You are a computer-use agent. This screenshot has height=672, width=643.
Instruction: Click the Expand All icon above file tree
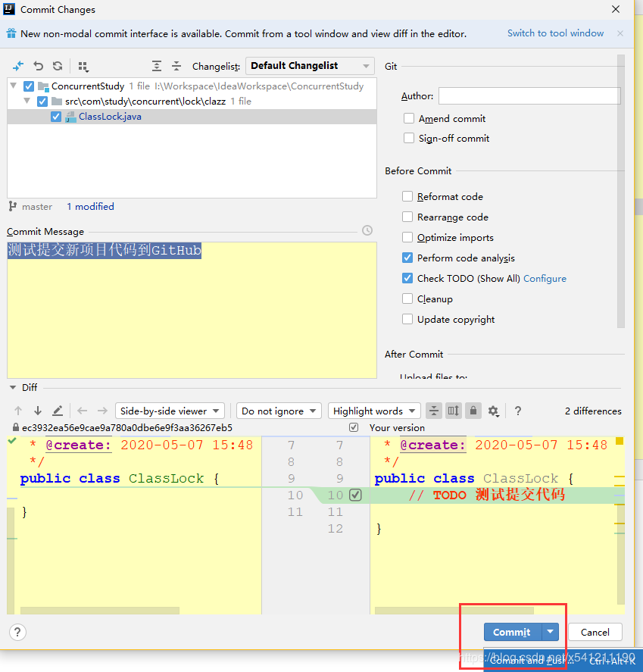(157, 67)
